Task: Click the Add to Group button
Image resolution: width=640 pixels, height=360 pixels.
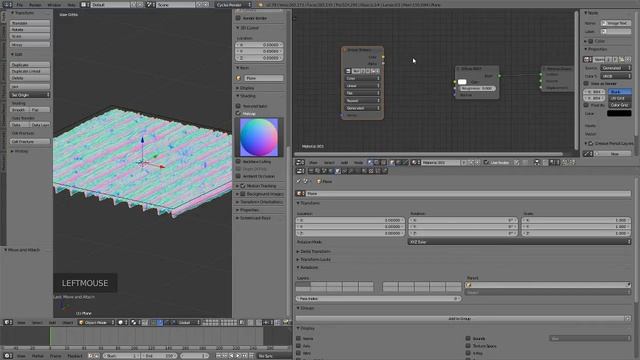Action: pos(460,318)
